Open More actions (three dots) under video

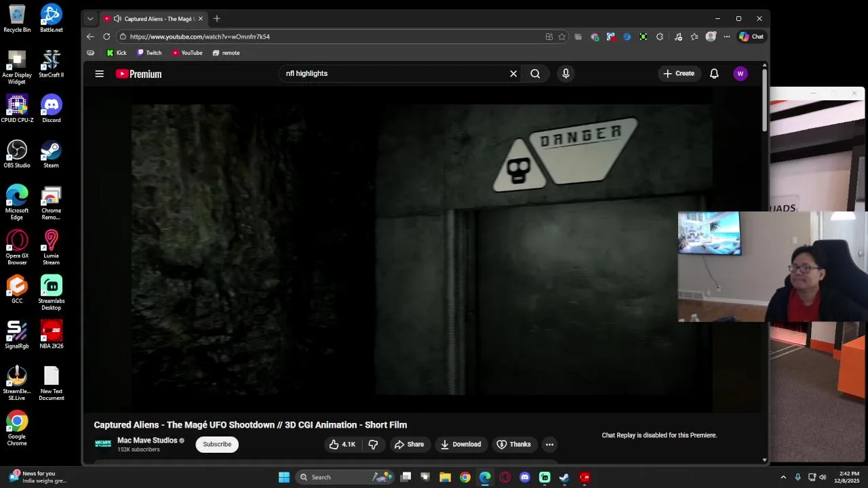[x=549, y=445]
